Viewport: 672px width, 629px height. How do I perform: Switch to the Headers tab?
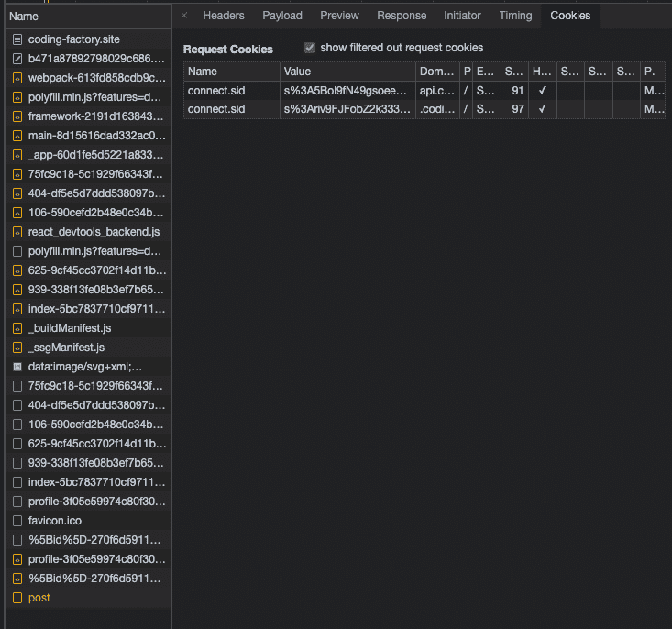coord(224,16)
